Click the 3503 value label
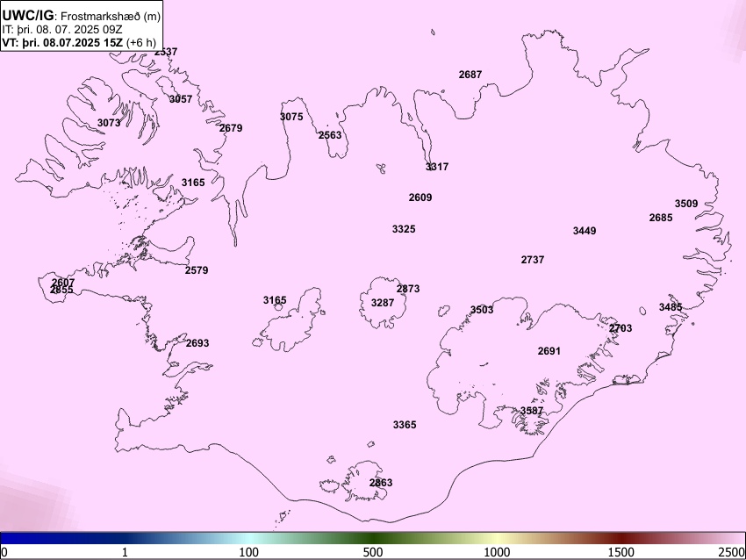This screenshot has width=746, height=560. (x=482, y=310)
